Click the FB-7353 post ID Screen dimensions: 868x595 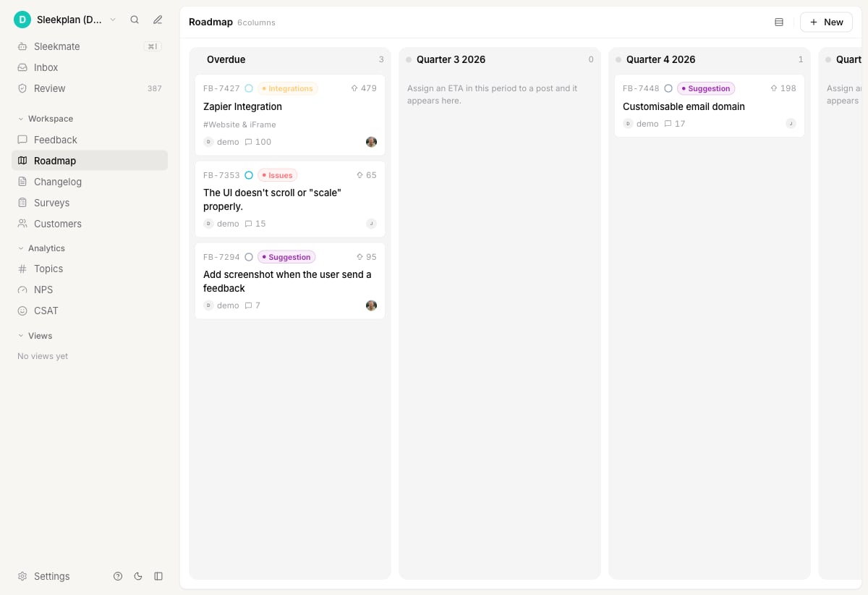pyautogui.click(x=221, y=175)
